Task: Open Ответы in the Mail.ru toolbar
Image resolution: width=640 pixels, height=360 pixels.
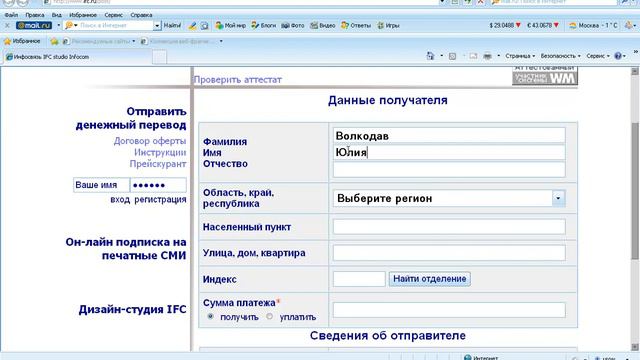Action: point(356,25)
